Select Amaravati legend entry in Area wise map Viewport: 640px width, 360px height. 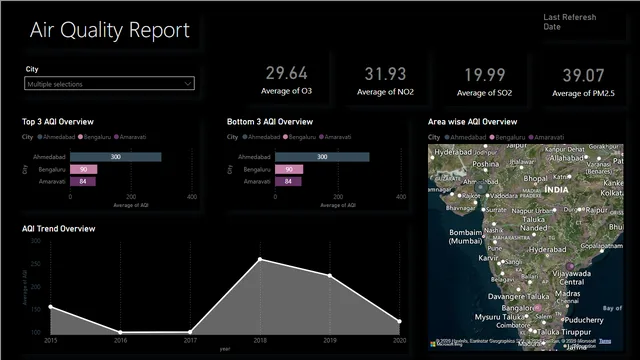[546, 138]
